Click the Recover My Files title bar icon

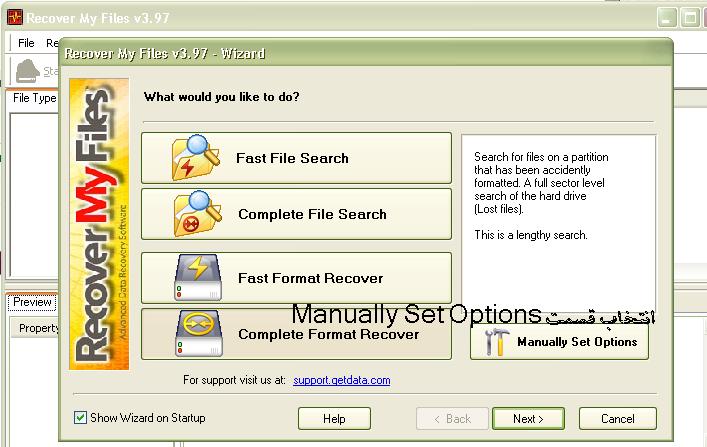click(x=15, y=18)
